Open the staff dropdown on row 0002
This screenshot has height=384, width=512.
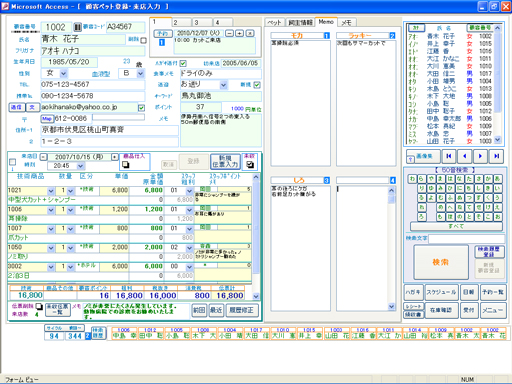[x=189, y=267]
